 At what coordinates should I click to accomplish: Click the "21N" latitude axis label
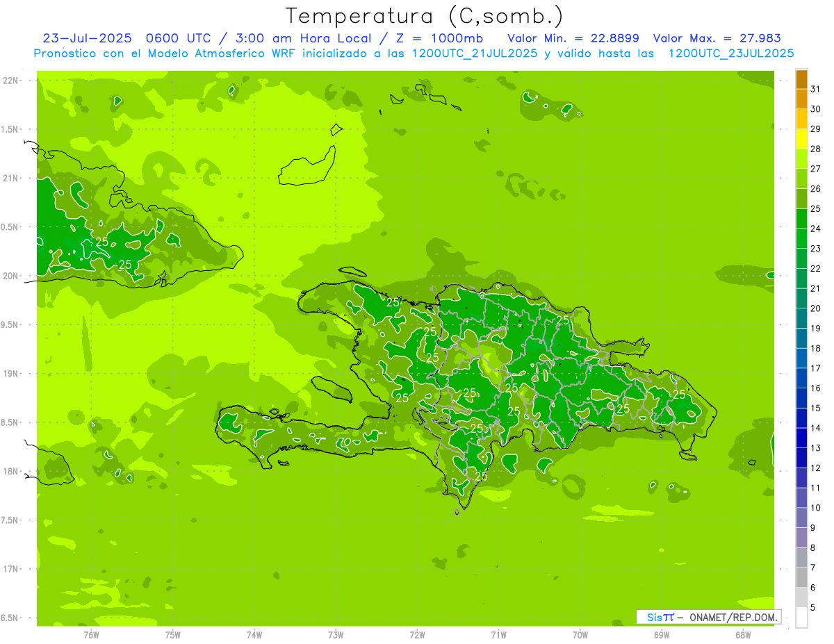(10, 178)
